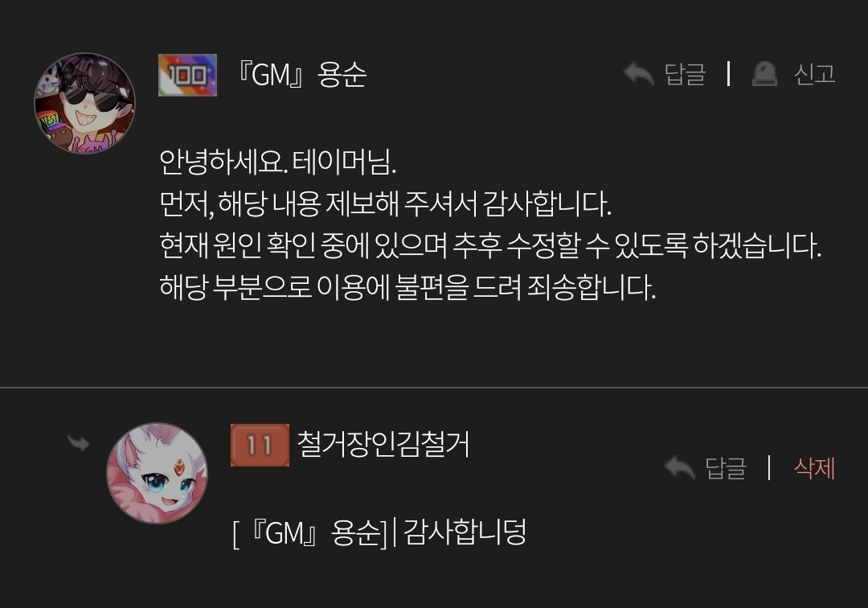This screenshot has width=868, height=608.
Task: Click the apology line ending with 죄송합니다
Action: [x=408, y=287]
